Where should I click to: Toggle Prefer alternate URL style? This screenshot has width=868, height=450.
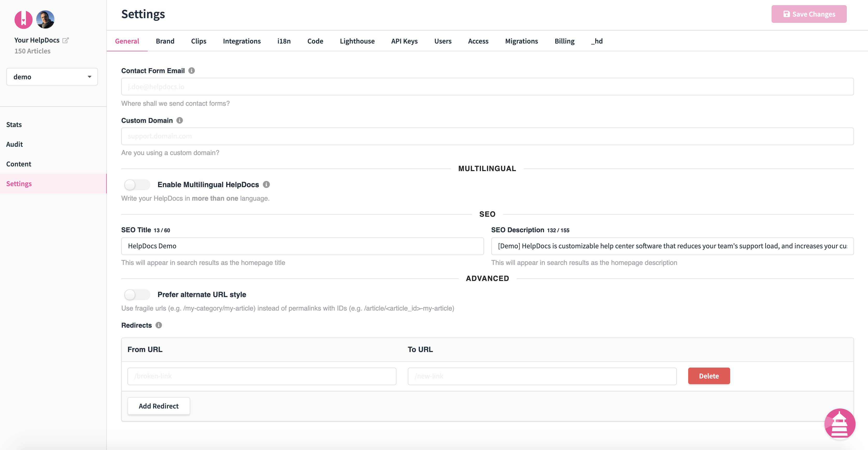click(137, 294)
